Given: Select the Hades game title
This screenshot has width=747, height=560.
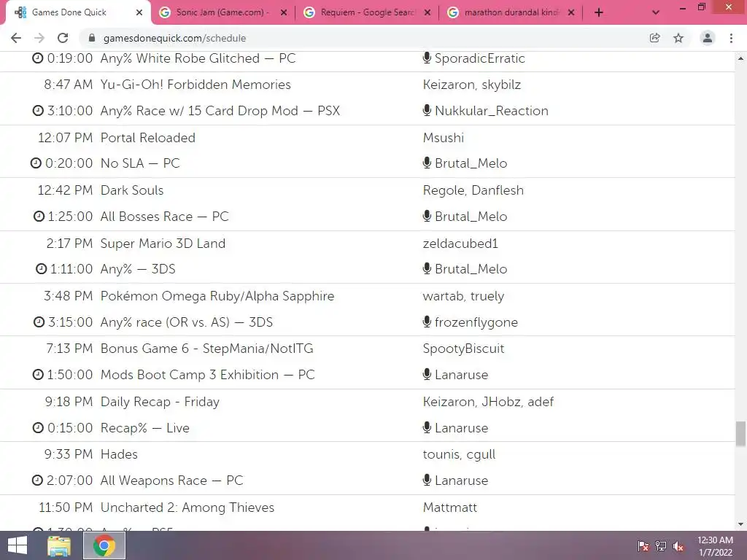Looking at the screenshot, I should tap(119, 454).
